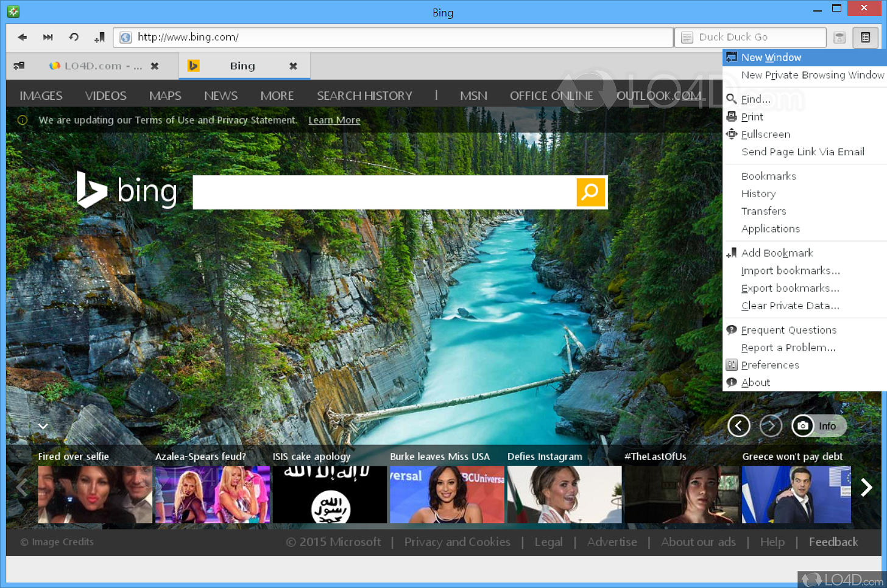887x588 pixels.
Task: Go back with the back arrow
Action: click(x=23, y=37)
